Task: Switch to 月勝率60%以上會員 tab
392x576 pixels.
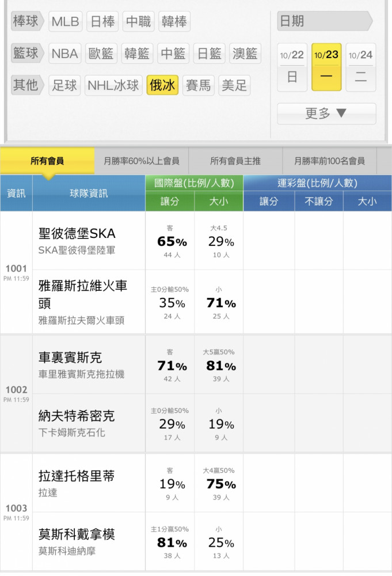Action: 141,161
